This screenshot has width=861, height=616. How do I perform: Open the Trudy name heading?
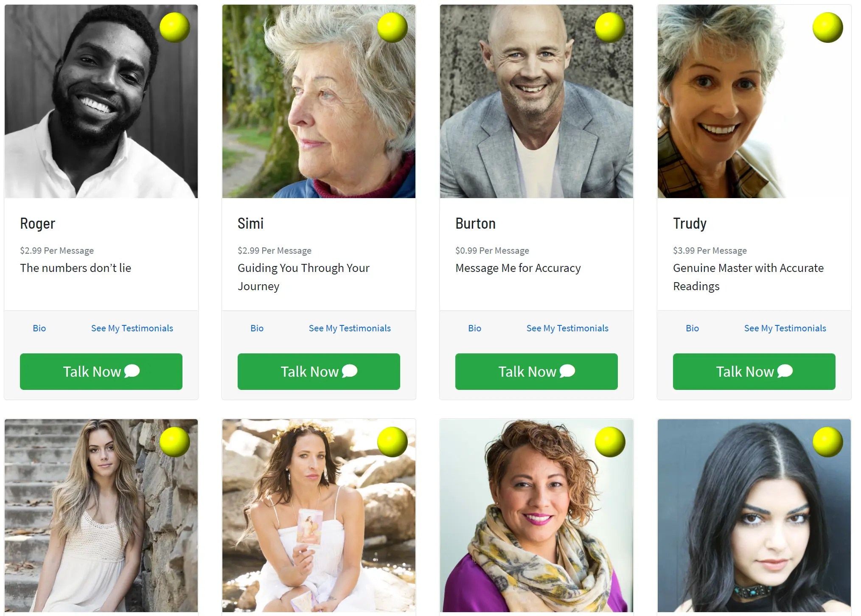click(x=690, y=224)
